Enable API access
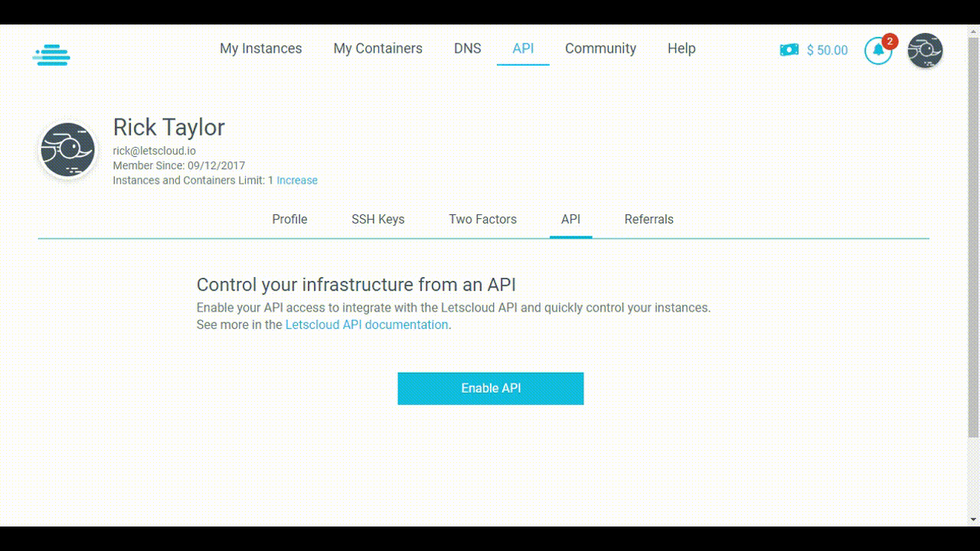This screenshot has height=551, width=980. [490, 388]
